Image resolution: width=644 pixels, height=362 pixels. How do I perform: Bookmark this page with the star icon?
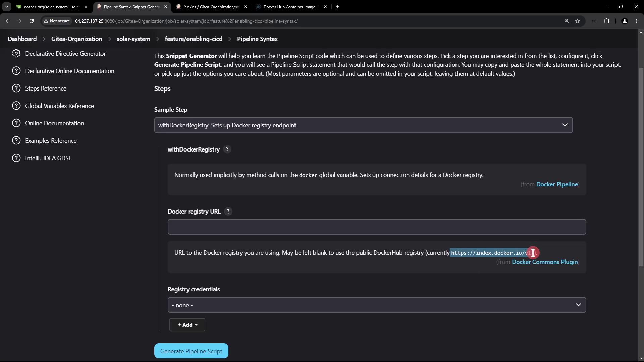click(578, 21)
